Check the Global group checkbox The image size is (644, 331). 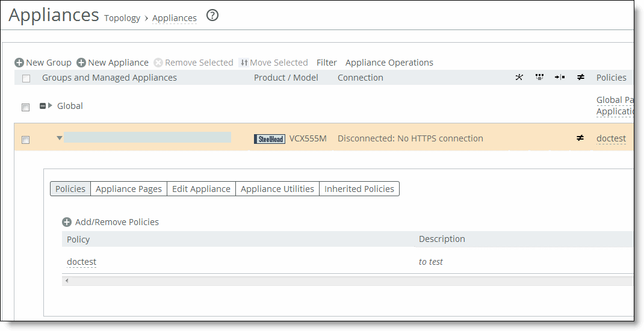pyautogui.click(x=25, y=107)
